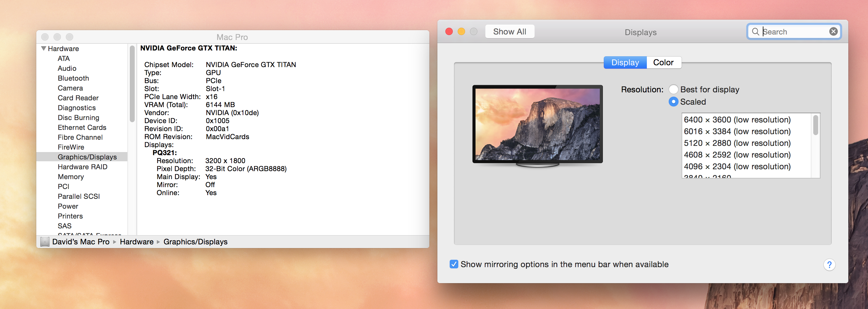868x309 pixels.
Task: Choose 5120 × 2880 low resolution option
Action: (x=737, y=143)
